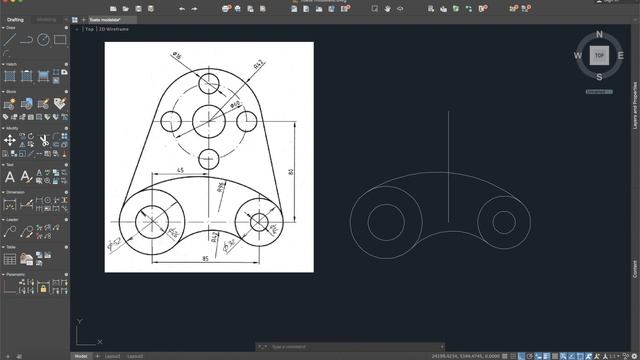Open status bar settings gear

click(635, 356)
